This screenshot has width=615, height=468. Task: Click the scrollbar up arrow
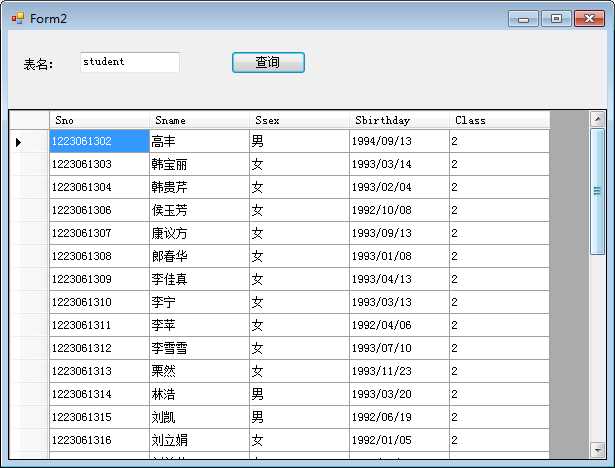pyautogui.click(x=598, y=119)
